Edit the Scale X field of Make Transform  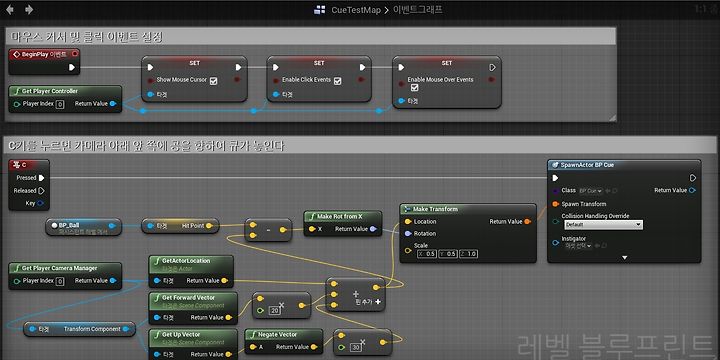pyautogui.click(x=427, y=254)
